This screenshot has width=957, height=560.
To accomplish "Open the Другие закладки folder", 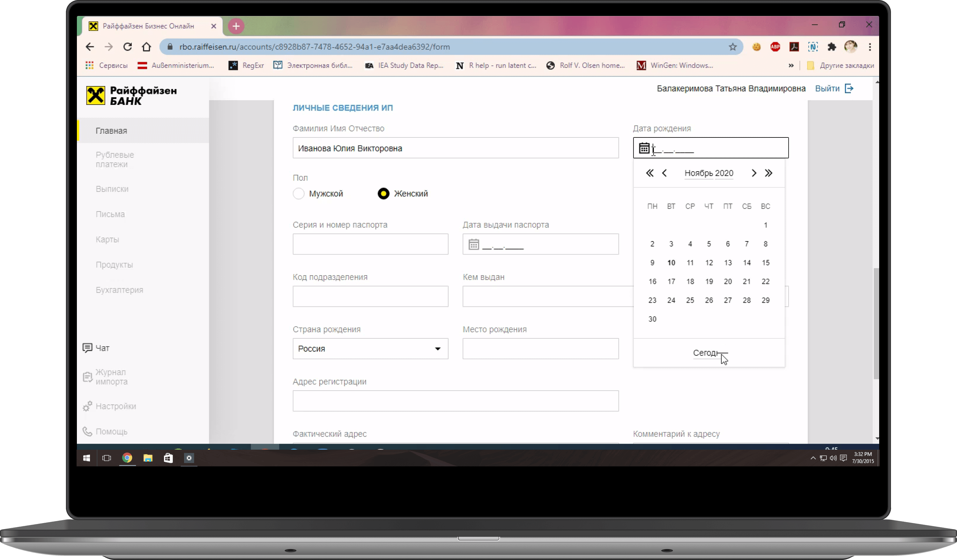I will tap(841, 65).
